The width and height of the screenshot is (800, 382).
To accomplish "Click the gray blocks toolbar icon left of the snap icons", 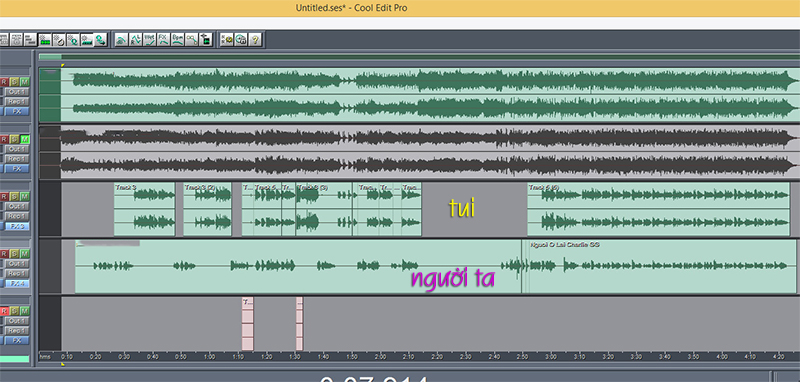I will tap(30, 39).
